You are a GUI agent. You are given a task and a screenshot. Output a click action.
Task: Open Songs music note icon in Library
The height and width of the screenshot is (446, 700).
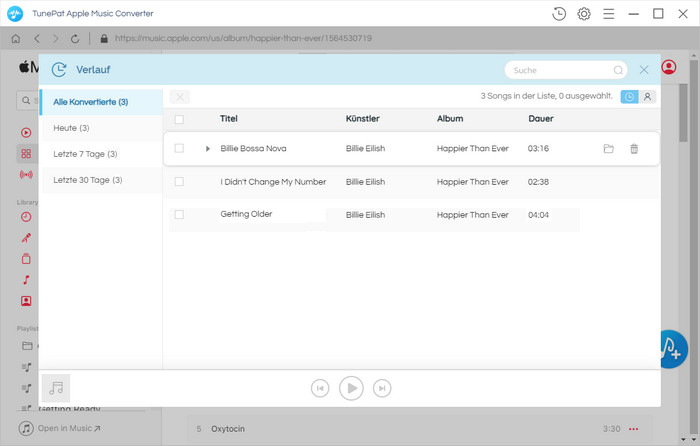26,280
